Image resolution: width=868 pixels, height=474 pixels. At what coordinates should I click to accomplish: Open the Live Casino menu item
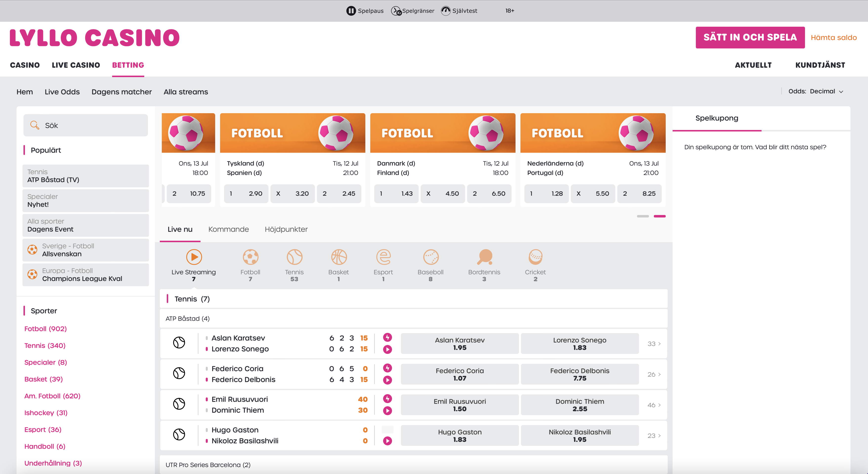[76, 65]
